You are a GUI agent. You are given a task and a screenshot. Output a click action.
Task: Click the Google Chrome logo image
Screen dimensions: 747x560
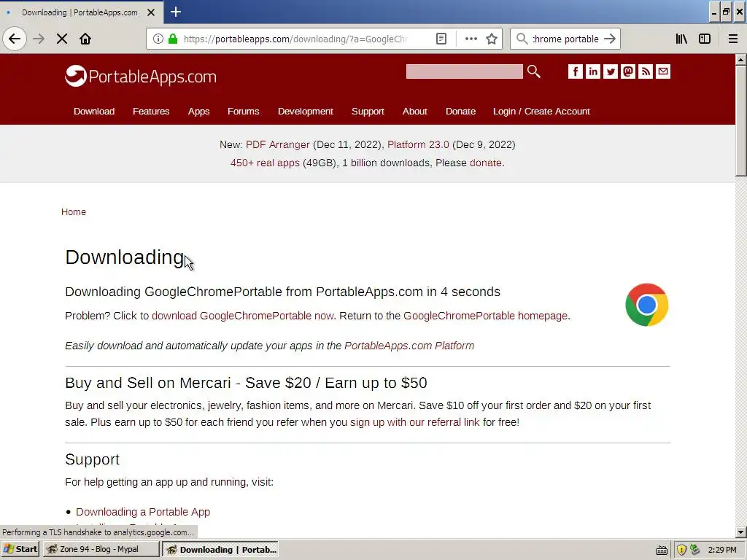(646, 305)
